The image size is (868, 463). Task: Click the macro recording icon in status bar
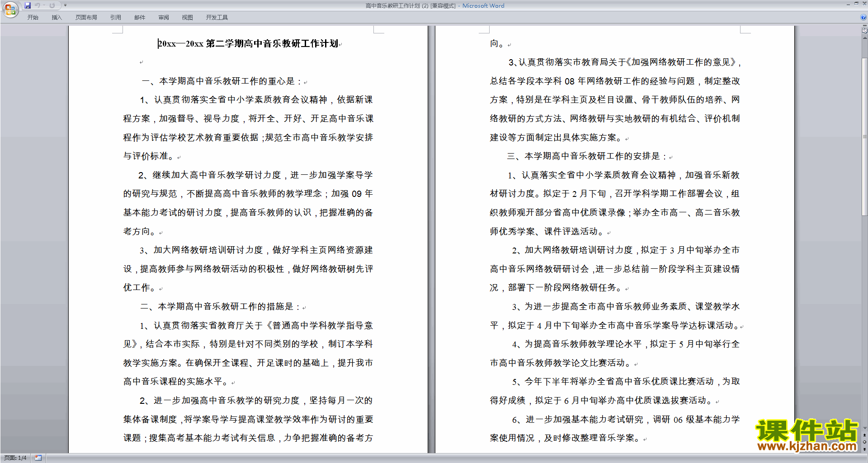point(38,458)
